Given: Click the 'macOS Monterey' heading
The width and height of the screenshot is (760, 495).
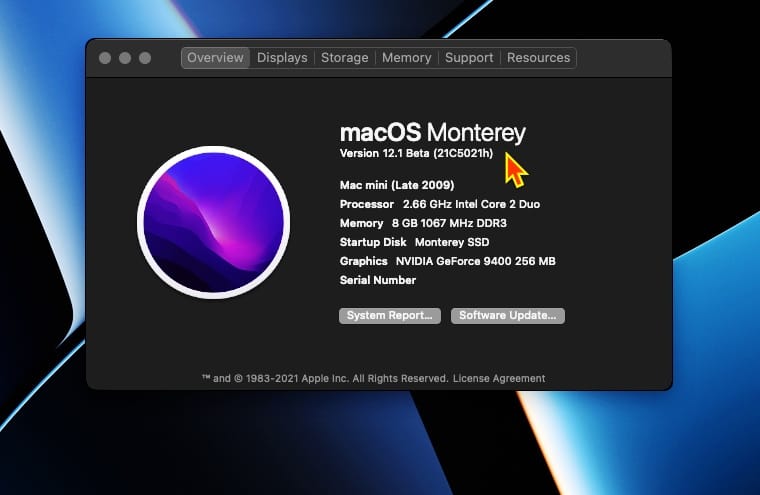Looking at the screenshot, I should [x=433, y=132].
